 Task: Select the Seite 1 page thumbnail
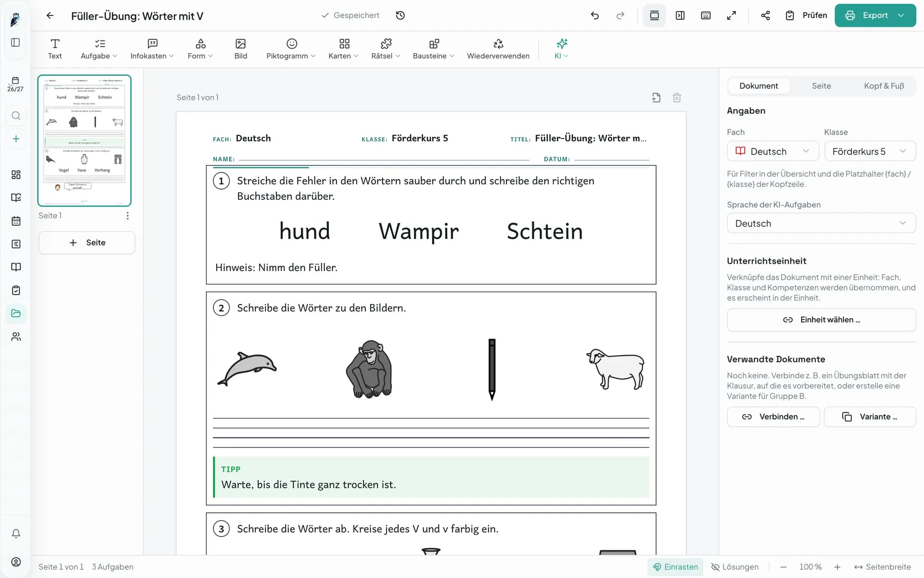click(x=85, y=141)
